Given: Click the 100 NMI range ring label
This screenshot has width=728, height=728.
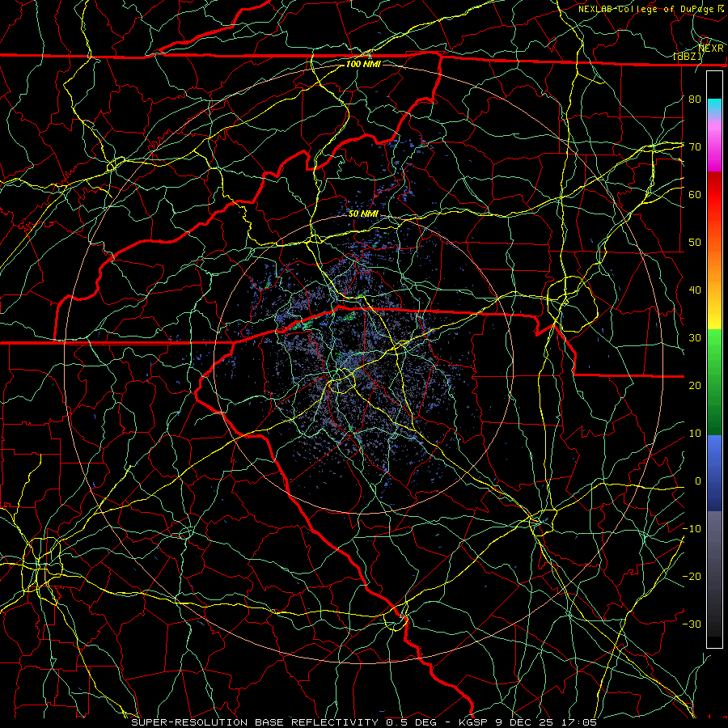Looking at the screenshot, I should [363, 64].
